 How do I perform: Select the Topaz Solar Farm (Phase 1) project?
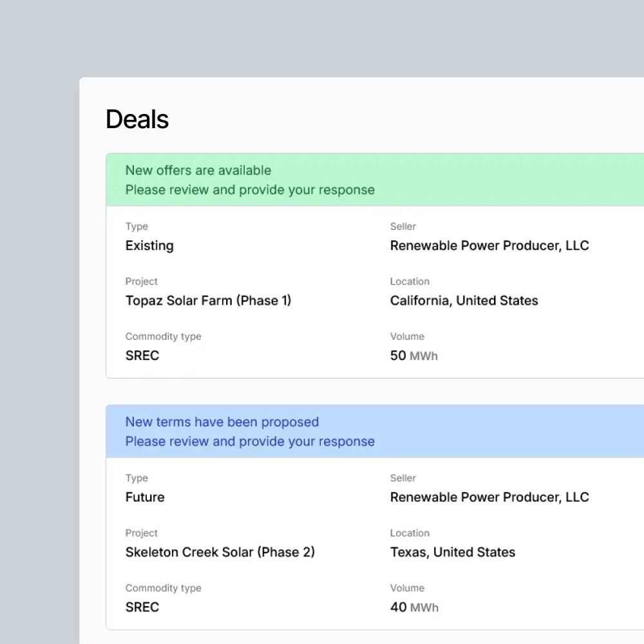click(208, 301)
